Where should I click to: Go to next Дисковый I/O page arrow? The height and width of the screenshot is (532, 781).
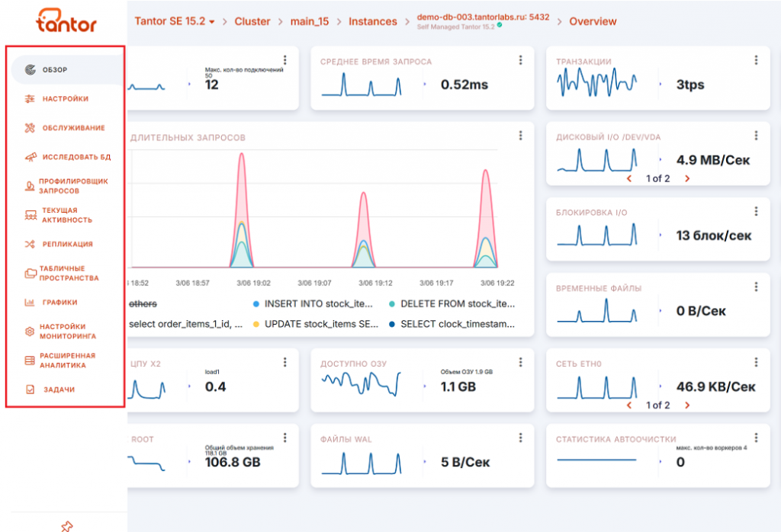coord(687,178)
